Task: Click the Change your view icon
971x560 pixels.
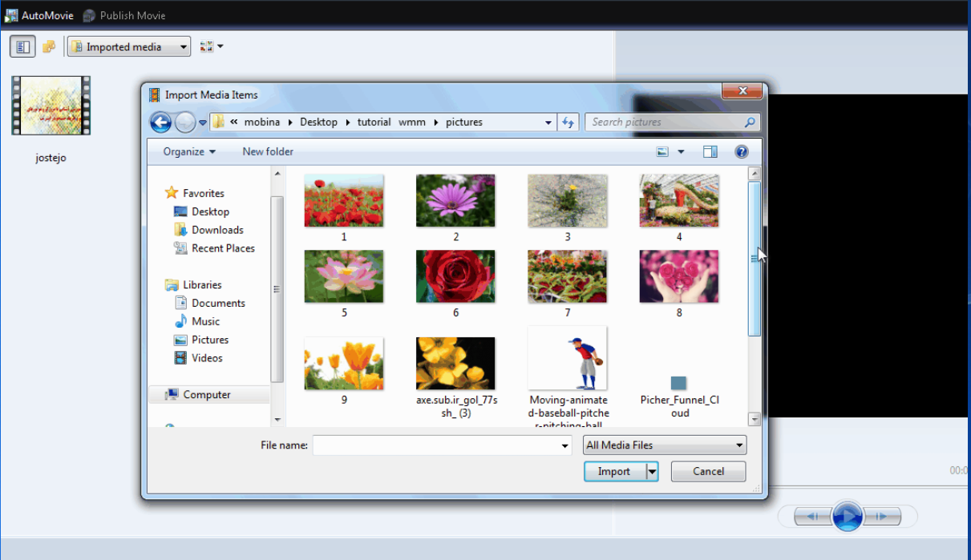Action: (x=663, y=151)
